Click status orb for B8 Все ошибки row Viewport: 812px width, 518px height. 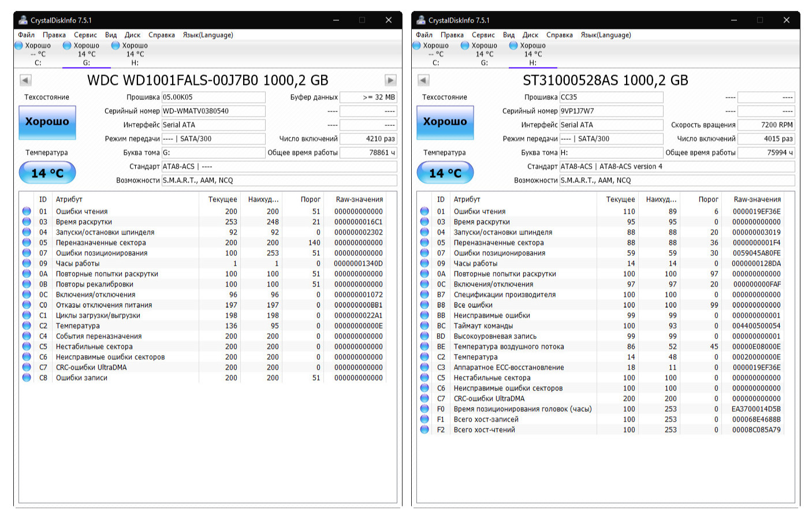point(424,305)
